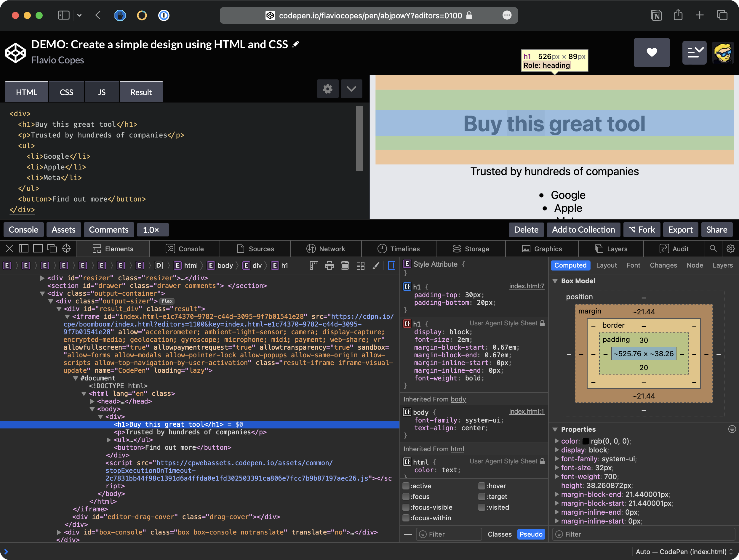This screenshot has height=560, width=739.
Task: Click the add new rule plus icon
Action: (x=408, y=534)
